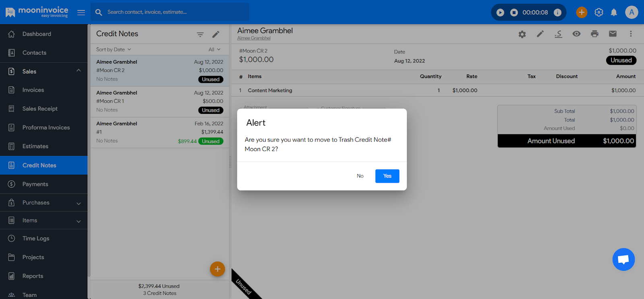Focus the search contact, invoice field
This screenshot has height=299, width=644.
coord(170,12)
